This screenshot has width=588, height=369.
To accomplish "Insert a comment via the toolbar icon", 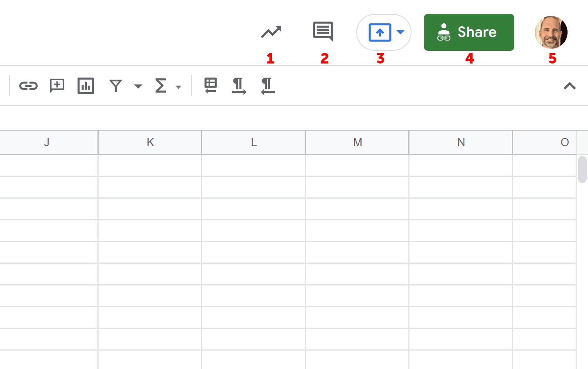I will 57,86.
